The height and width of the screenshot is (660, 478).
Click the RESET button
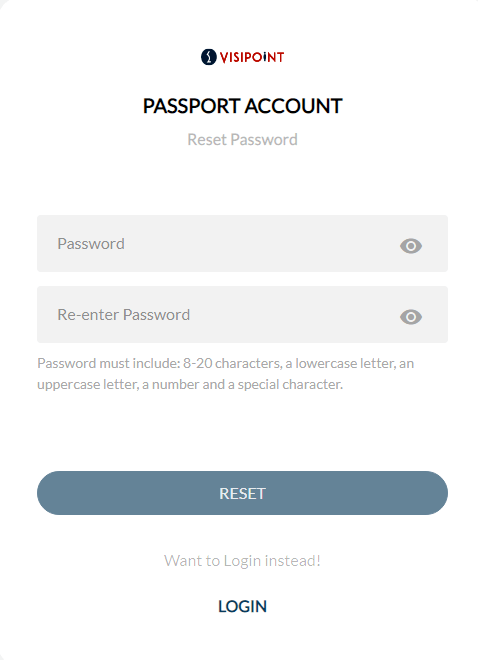coord(242,493)
